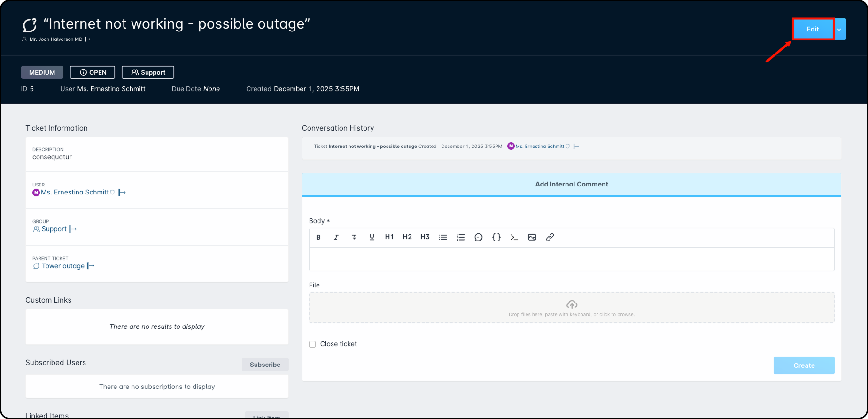The image size is (868, 419).
Task: Insert a blockquote in the comment
Action: (479, 237)
